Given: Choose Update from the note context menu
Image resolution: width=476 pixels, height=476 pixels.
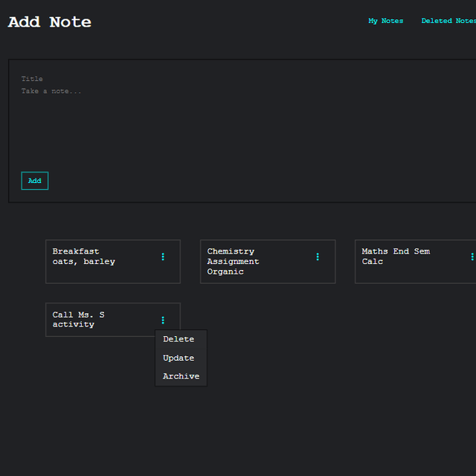Looking at the screenshot, I should [x=178, y=358].
